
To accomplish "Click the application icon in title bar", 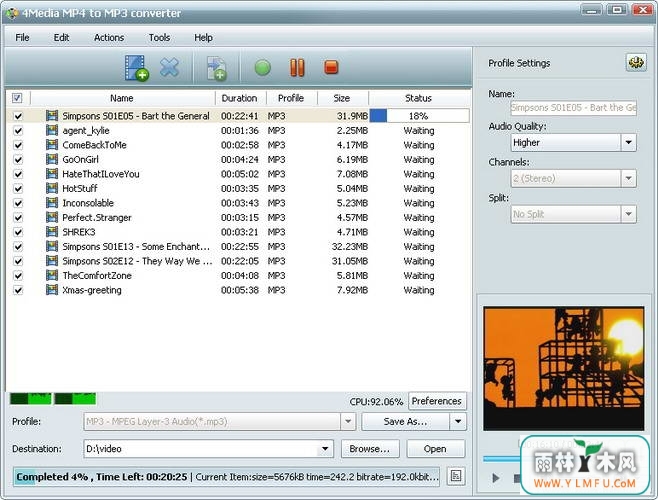I will 12,13.
